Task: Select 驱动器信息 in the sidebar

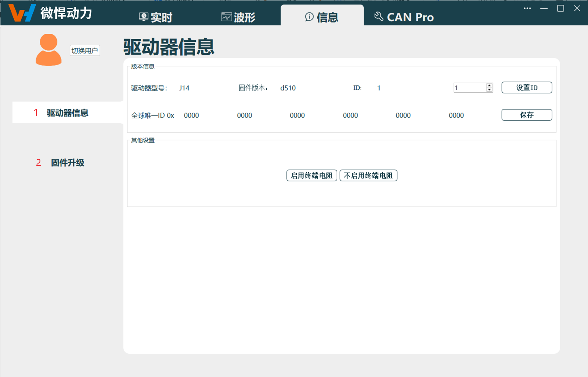Action: [67, 113]
